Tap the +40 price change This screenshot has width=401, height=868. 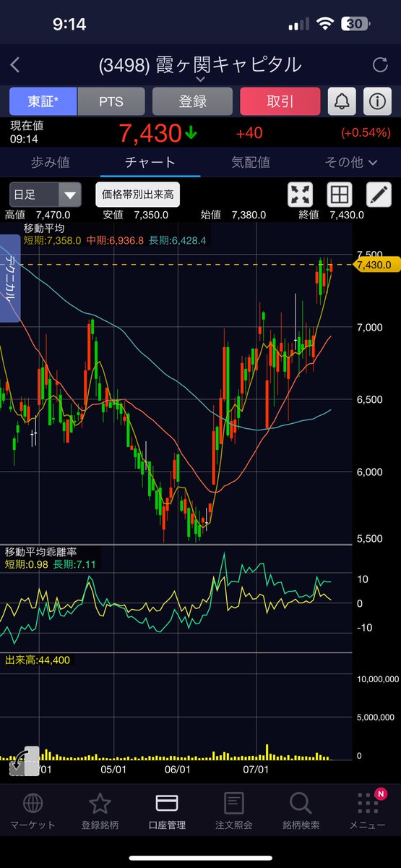[x=249, y=134]
